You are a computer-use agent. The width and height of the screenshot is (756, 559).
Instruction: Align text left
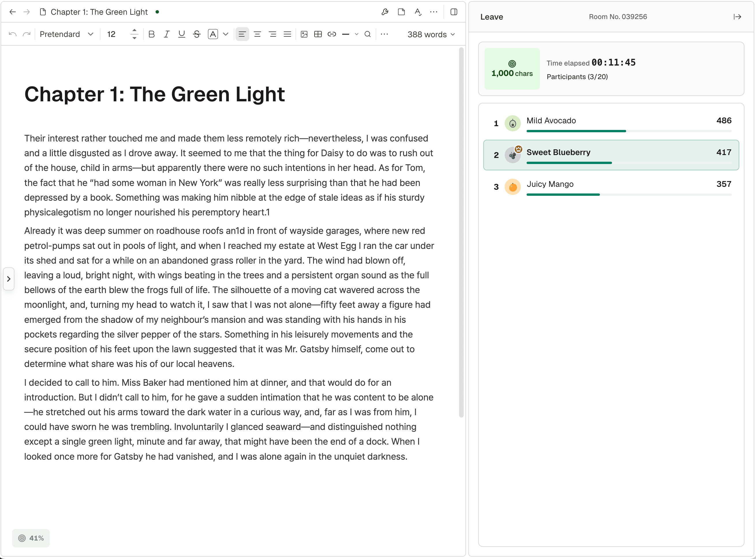[242, 34]
